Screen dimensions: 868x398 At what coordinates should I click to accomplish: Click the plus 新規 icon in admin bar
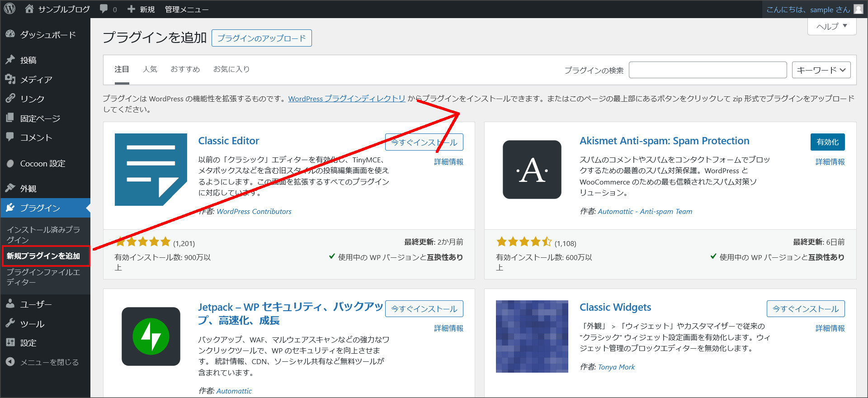131,9
